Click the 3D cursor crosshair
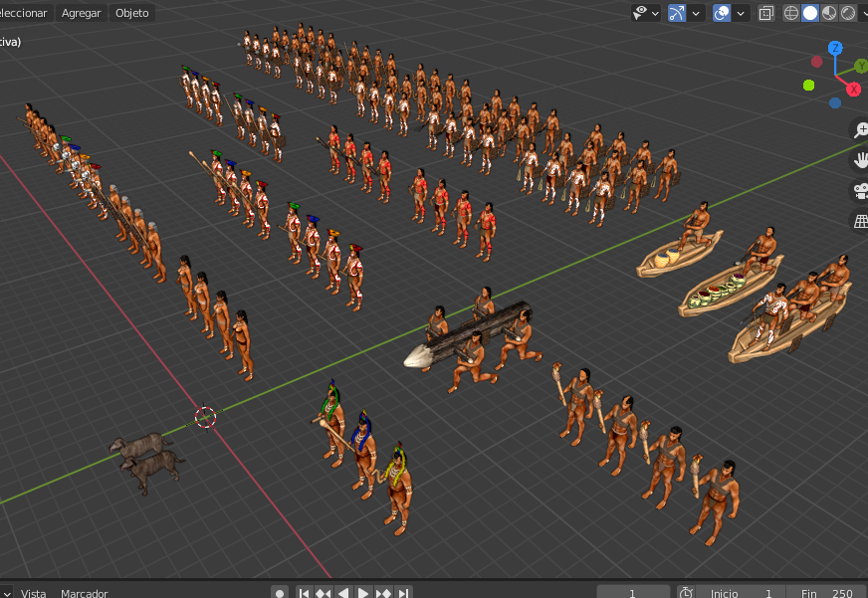 (x=205, y=418)
